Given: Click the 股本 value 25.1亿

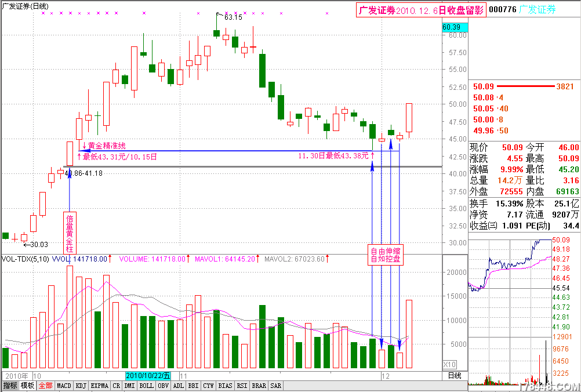Looking at the screenshot, I should 566,204.
